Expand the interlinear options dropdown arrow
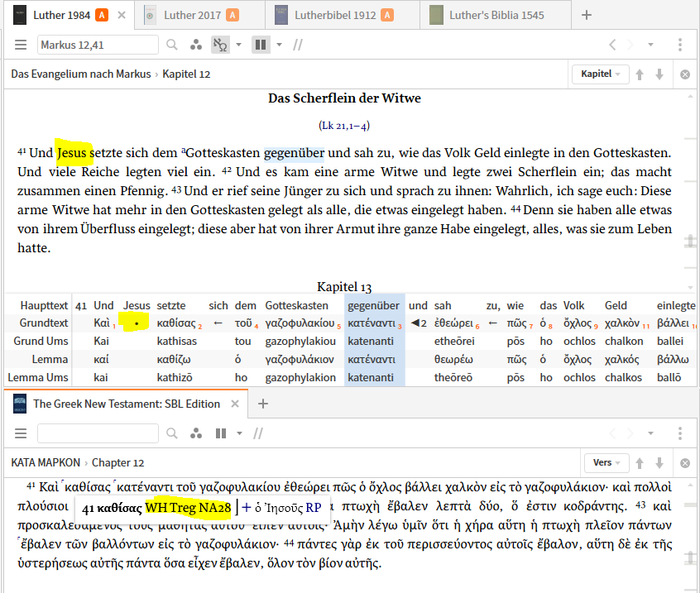This screenshot has height=593, width=700. [x=239, y=45]
